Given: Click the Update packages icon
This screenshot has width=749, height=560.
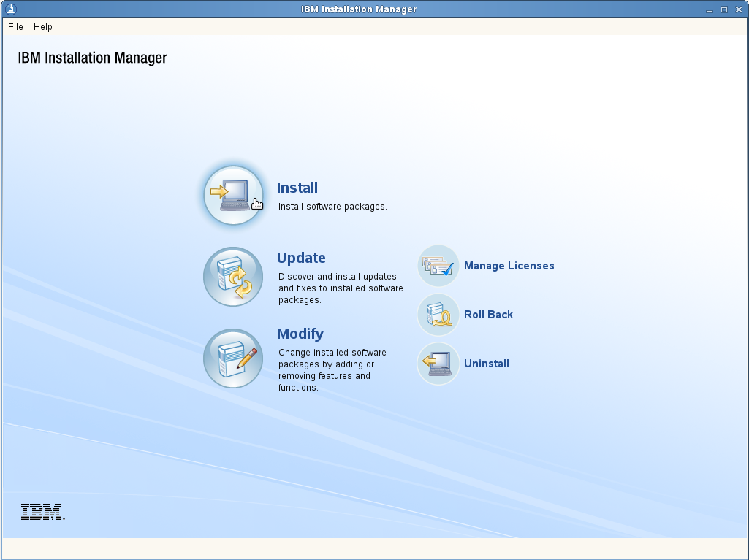Looking at the screenshot, I should tap(233, 277).
